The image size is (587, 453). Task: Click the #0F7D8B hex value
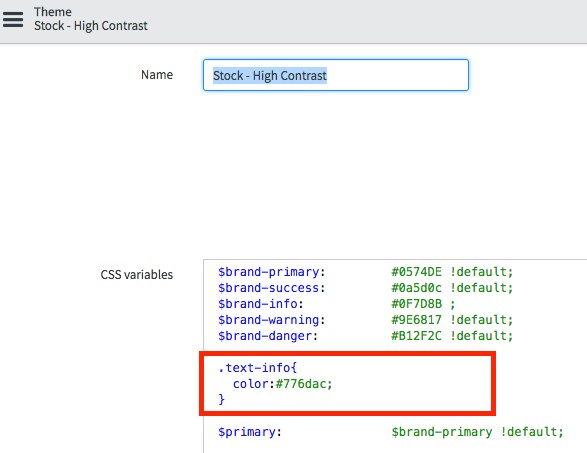(416, 304)
